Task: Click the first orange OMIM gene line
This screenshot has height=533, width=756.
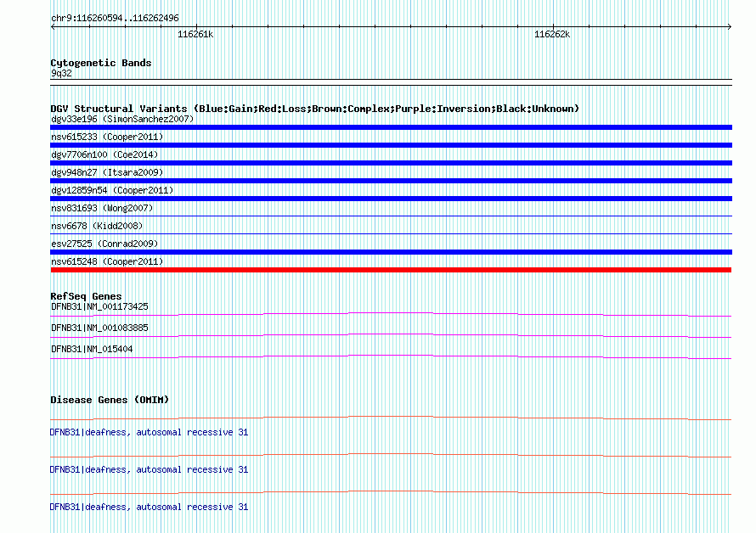Action: [x=391, y=417]
